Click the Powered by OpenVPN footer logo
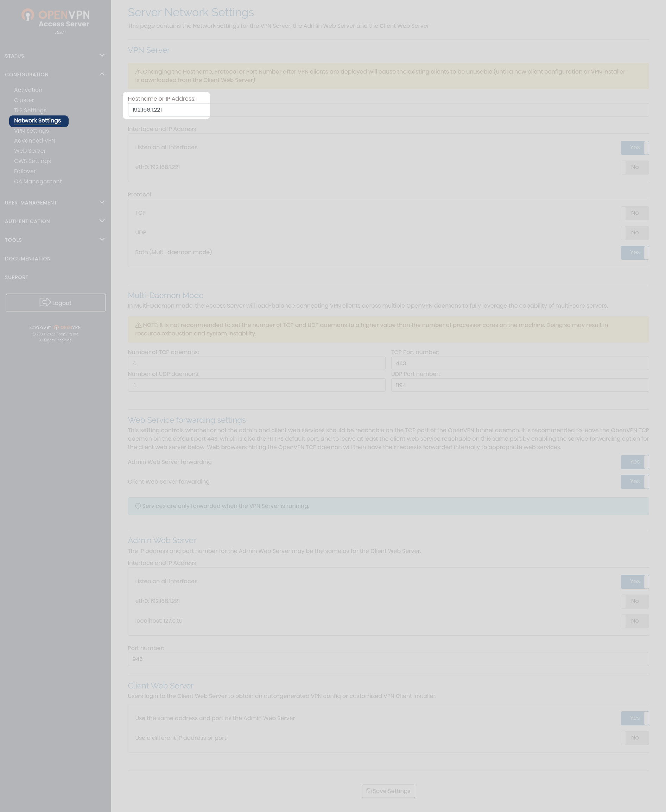Viewport: 666px width, 812px height. [55, 327]
